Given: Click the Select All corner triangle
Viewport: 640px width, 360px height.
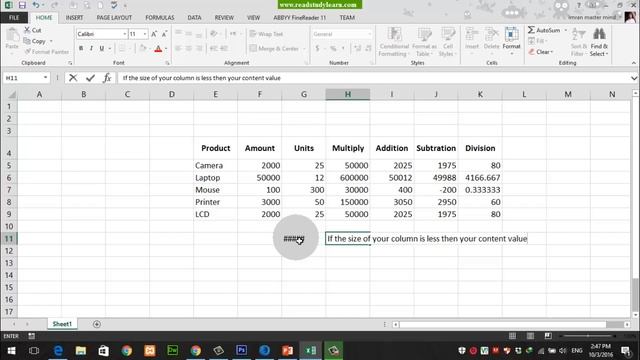Looking at the screenshot, I should (x=11, y=95).
